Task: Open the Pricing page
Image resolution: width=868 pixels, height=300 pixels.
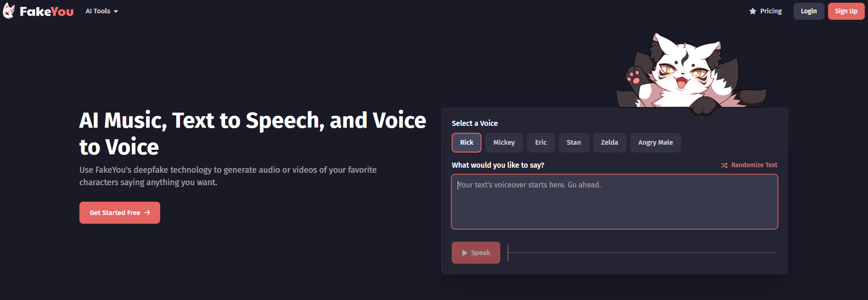Action: click(771, 11)
